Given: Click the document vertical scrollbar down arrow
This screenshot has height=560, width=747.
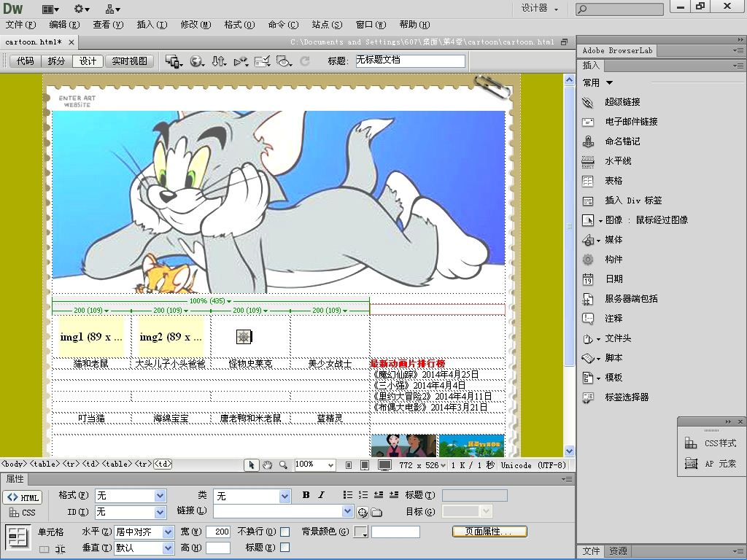Looking at the screenshot, I should (x=569, y=451).
